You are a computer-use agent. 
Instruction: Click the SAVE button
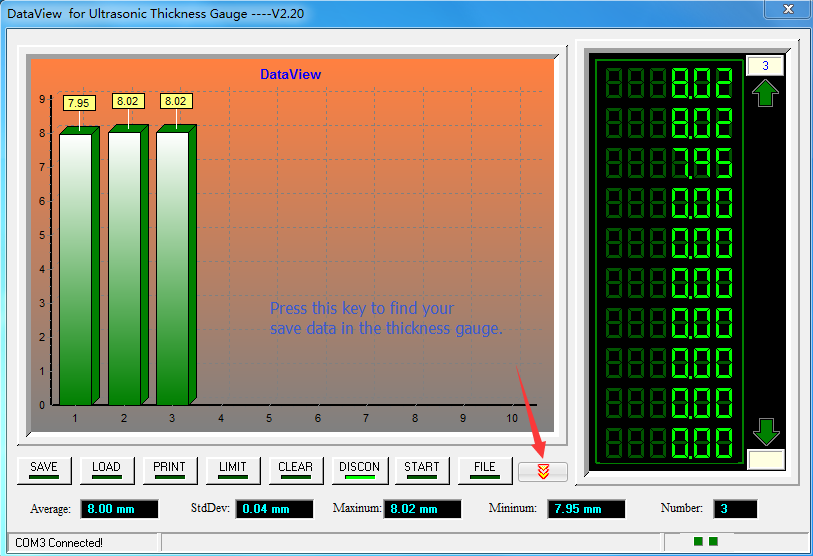[44, 470]
